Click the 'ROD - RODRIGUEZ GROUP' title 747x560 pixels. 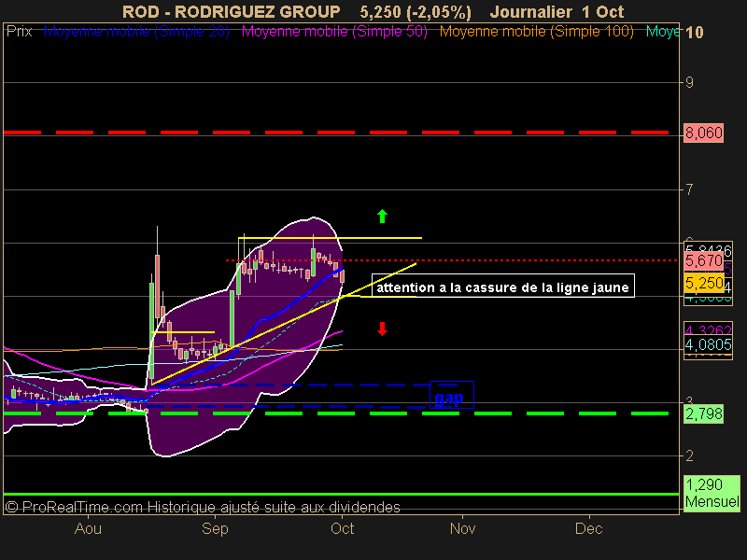231,11
